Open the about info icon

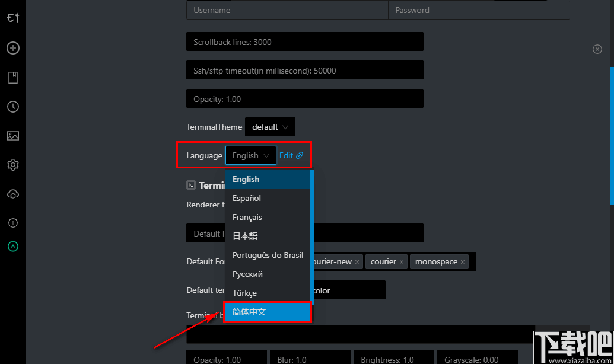[x=13, y=223]
